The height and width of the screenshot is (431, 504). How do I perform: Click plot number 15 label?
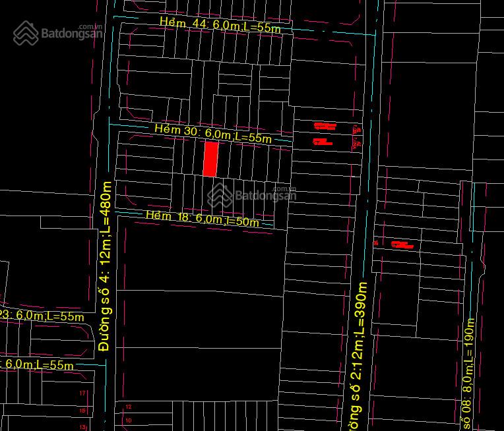pyautogui.click(x=82, y=410)
